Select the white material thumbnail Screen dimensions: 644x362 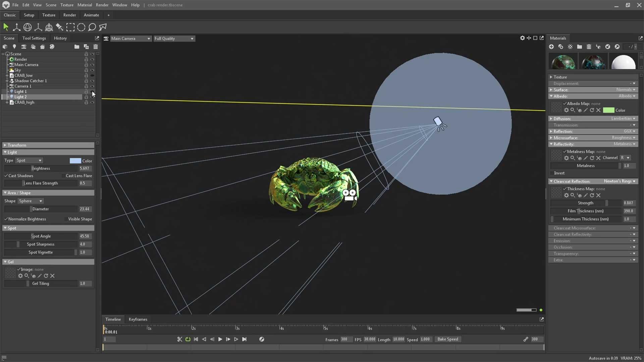623,62
